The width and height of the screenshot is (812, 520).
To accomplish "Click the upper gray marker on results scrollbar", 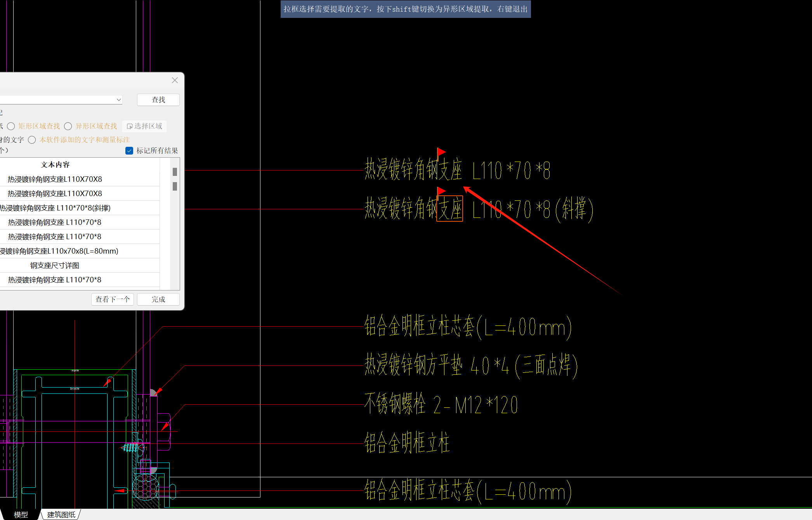I will (175, 172).
